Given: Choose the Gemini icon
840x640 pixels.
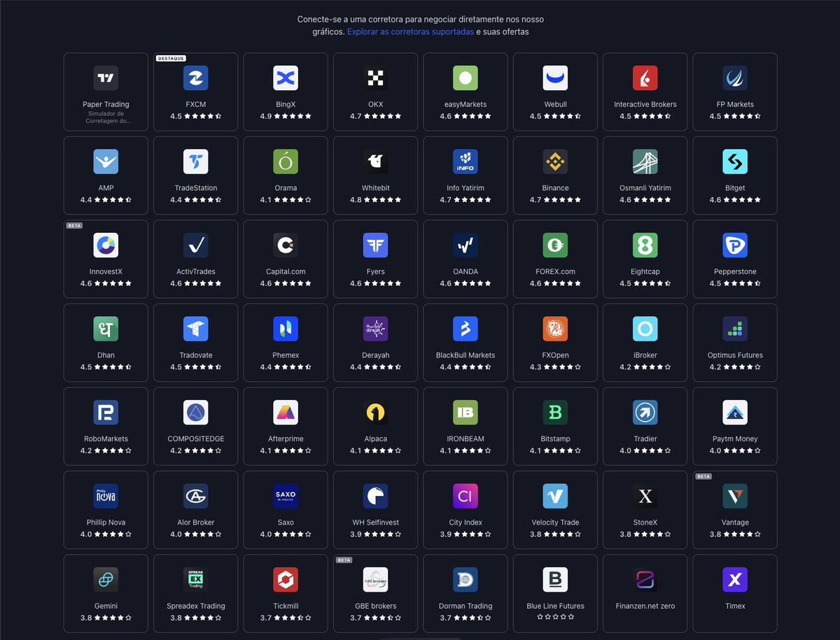Looking at the screenshot, I should 106,580.
